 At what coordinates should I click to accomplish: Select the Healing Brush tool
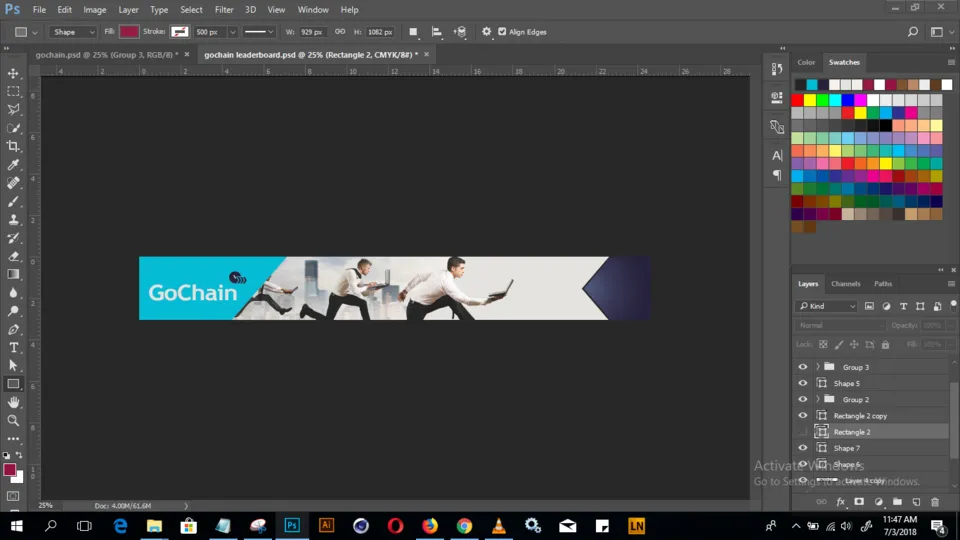13,183
